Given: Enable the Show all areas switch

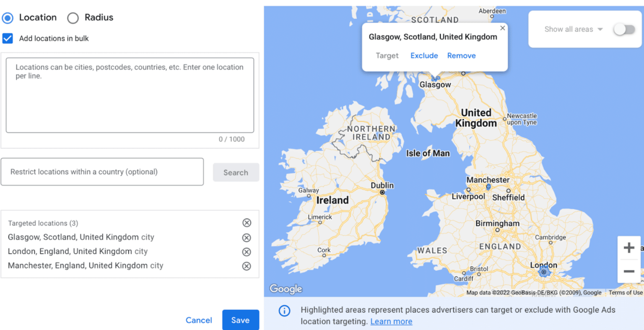Looking at the screenshot, I should pyautogui.click(x=624, y=29).
